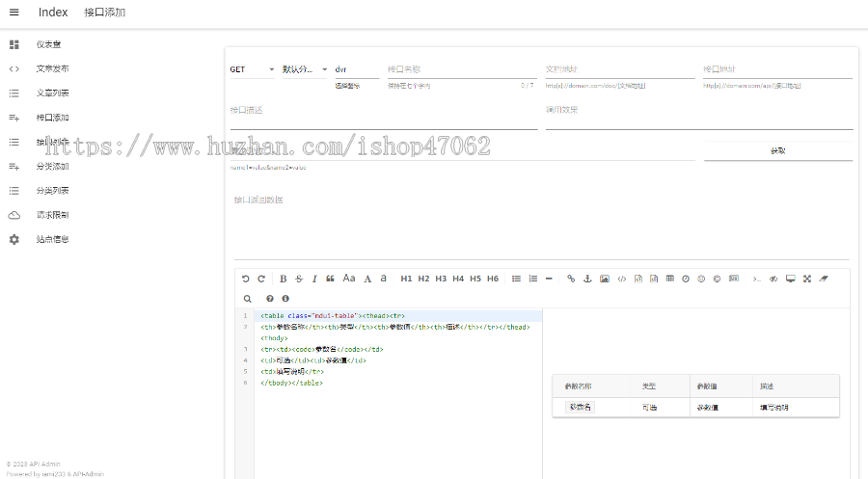The image size is (868, 479).
Task: Open the hamburger navigation menu
Action: 14,13
